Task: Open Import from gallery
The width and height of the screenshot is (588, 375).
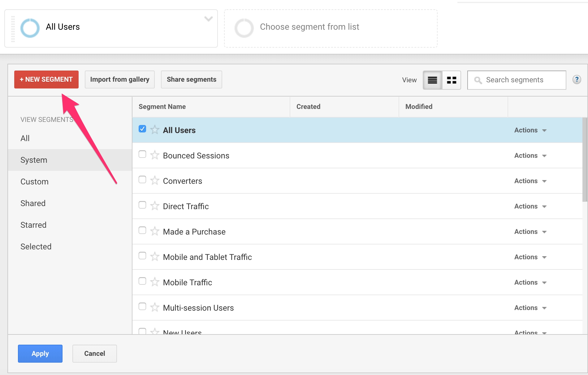Action: point(119,79)
